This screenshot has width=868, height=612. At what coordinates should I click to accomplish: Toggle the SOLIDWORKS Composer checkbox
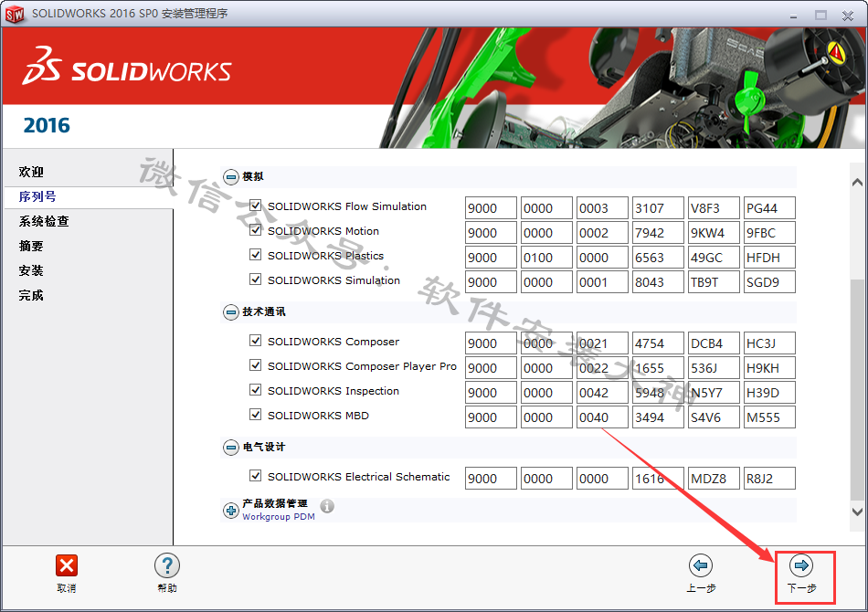(x=255, y=341)
